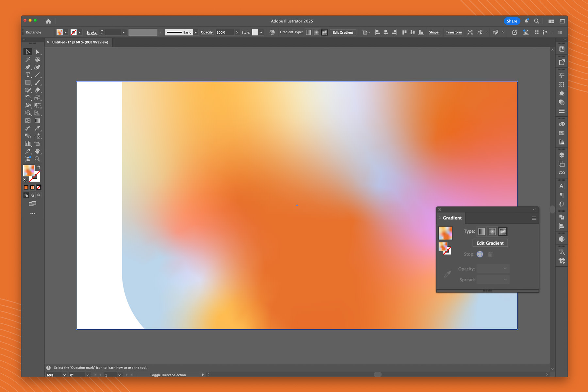Open the Stroke weight dropdown
Image resolution: width=588 pixels, height=392 pixels.
(123, 32)
